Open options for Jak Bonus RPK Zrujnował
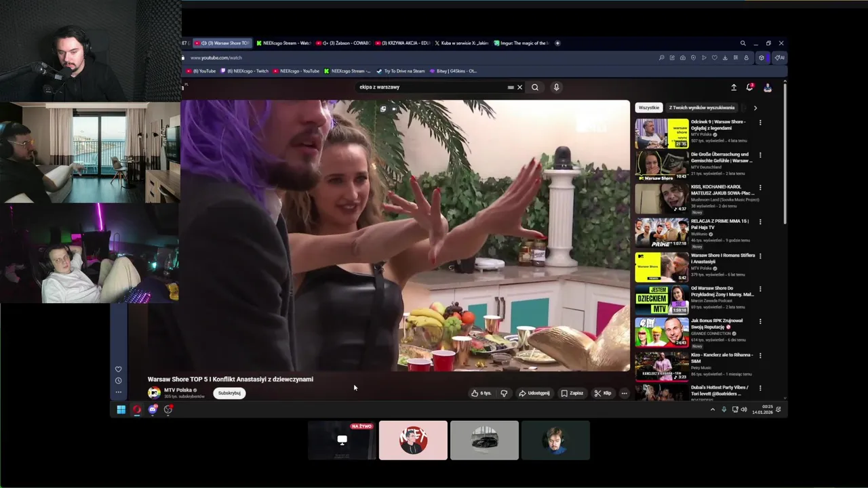868x488 pixels. pos(760,321)
